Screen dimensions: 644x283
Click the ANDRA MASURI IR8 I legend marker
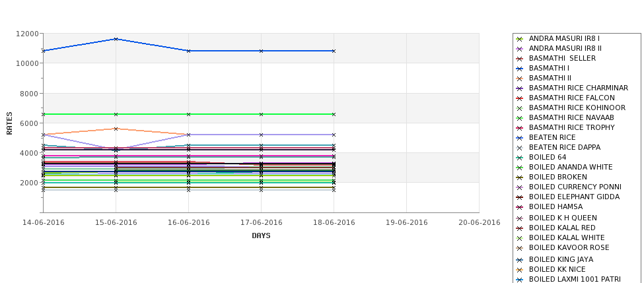pos(520,40)
